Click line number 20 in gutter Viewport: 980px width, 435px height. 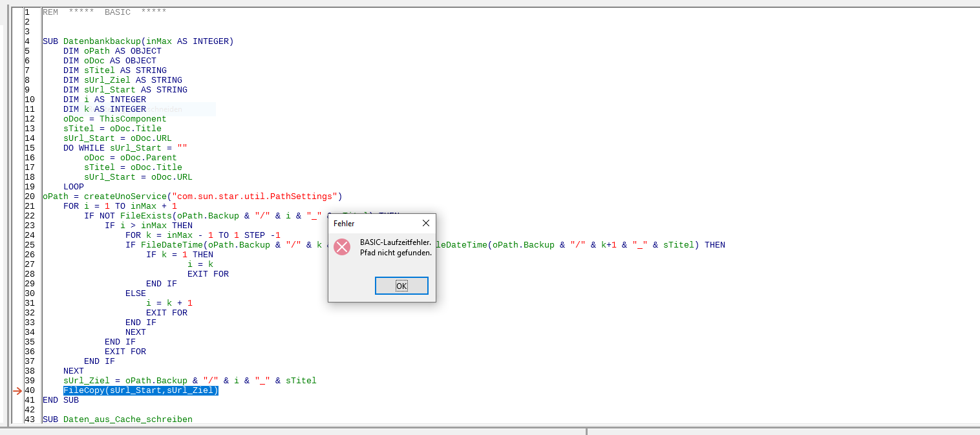[30, 196]
